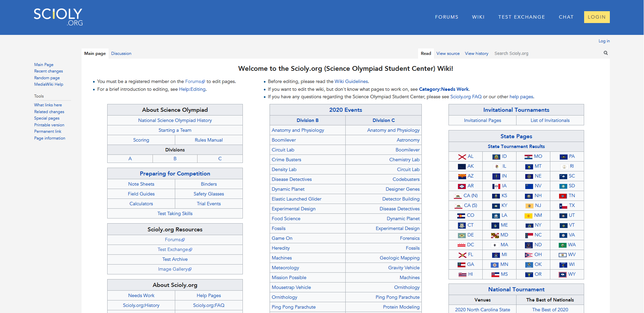Select the Texas flag icon
This screenshot has width=644, height=313.
pyautogui.click(x=563, y=206)
